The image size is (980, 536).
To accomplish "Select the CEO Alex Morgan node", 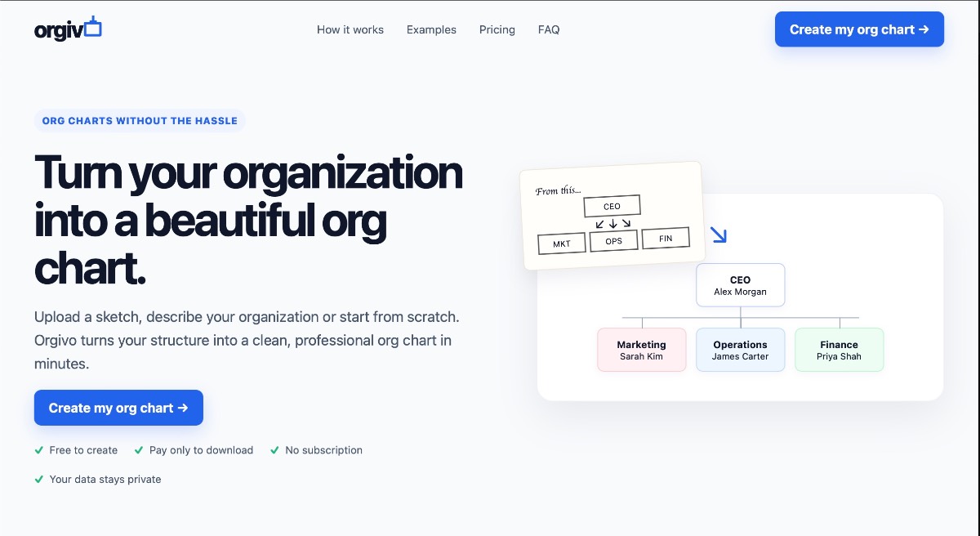I will 741,285.
